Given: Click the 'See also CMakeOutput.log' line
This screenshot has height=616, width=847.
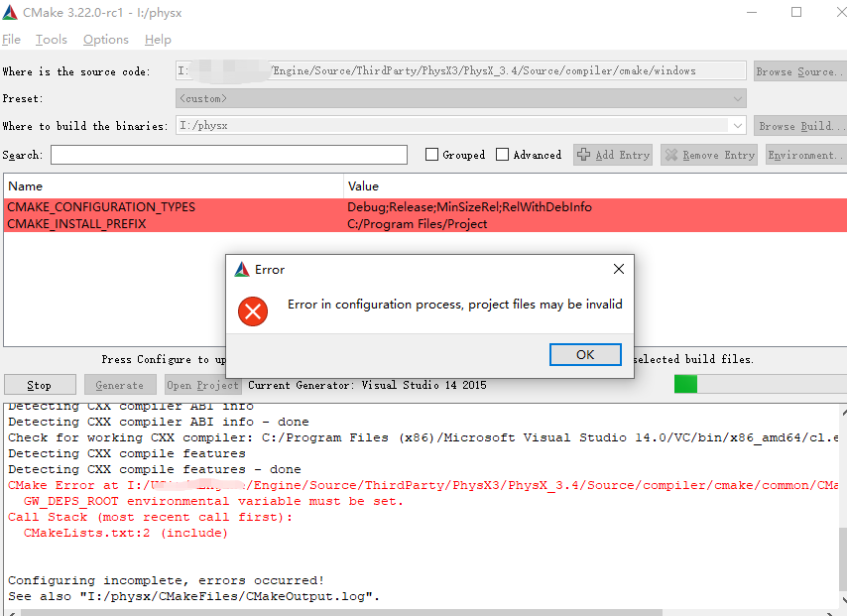Looking at the screenshot, I should (x=194, y=596).
